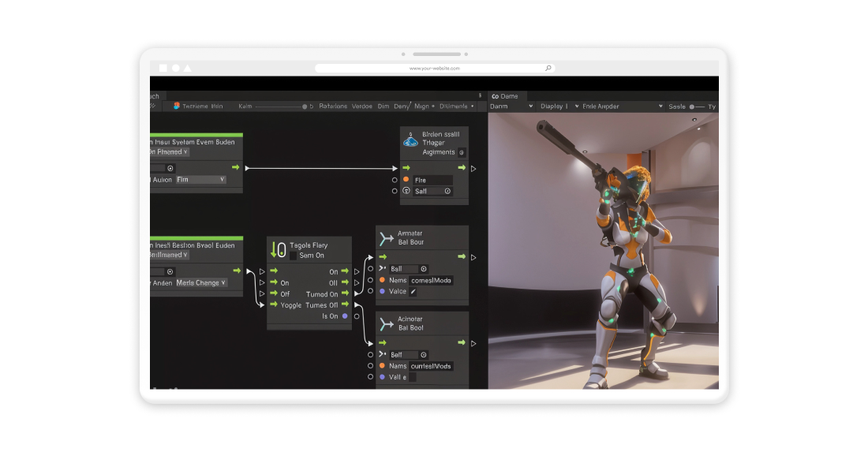Toggle the Vall checkbox in lower Animator node

[x=412, y=377]
